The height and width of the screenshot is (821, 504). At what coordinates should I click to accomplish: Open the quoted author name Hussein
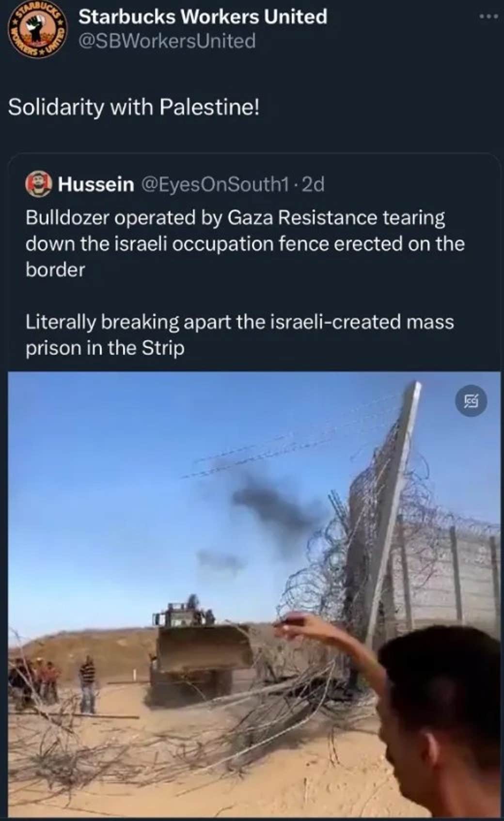96,185
